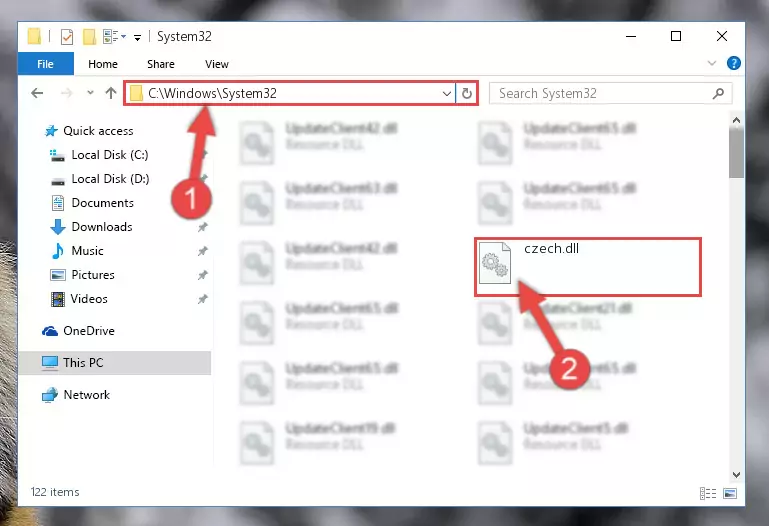Image resolution: width=769 pixels, height=526 pixels.
Task: Click the Forward navigation arrow
Action: coord(67,93)
